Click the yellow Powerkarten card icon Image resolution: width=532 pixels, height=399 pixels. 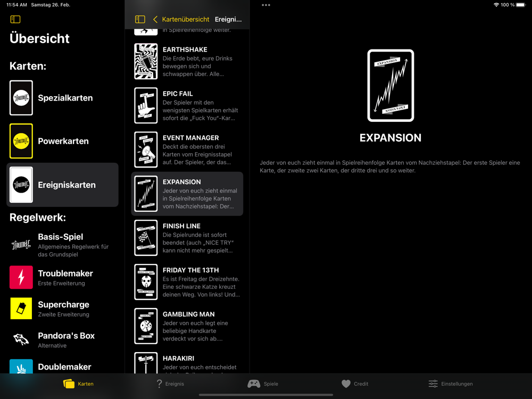(21, 141)
